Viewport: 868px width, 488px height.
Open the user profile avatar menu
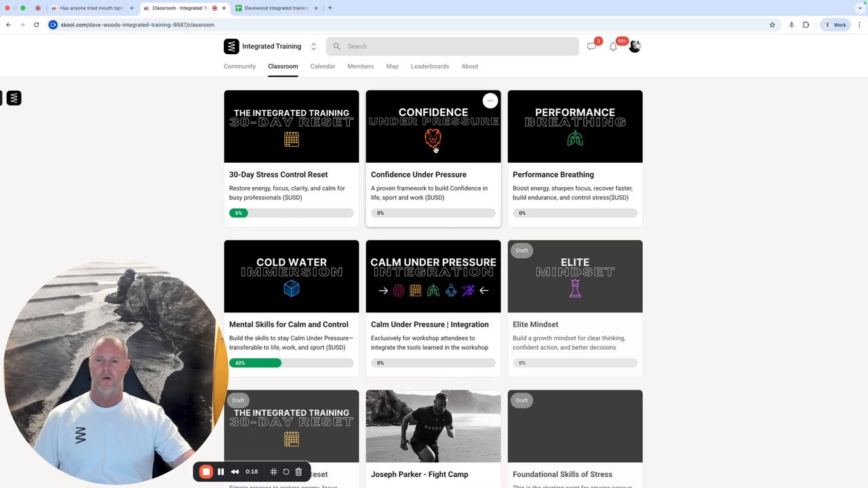point(635,46)
